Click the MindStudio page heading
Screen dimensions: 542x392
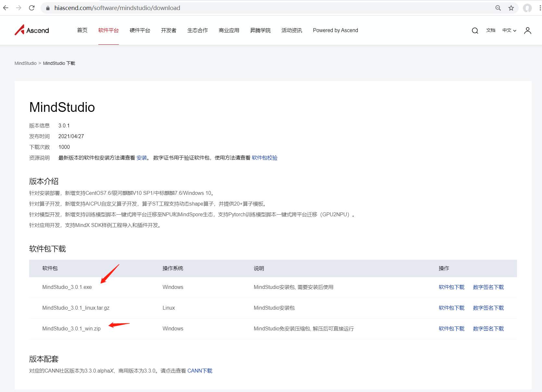[62, 107]
